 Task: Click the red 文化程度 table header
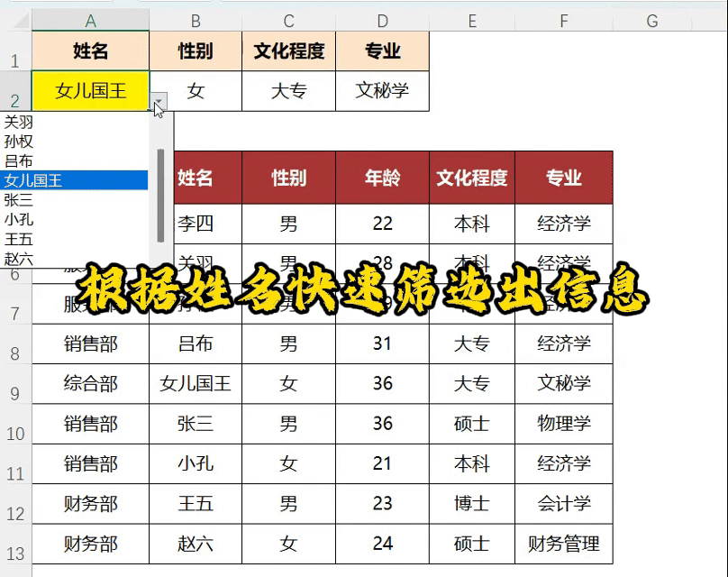472,178
